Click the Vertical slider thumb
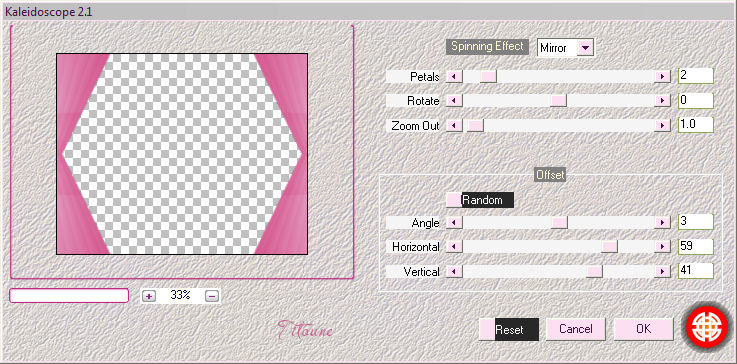Screen dimensions: 737x364 595,271
